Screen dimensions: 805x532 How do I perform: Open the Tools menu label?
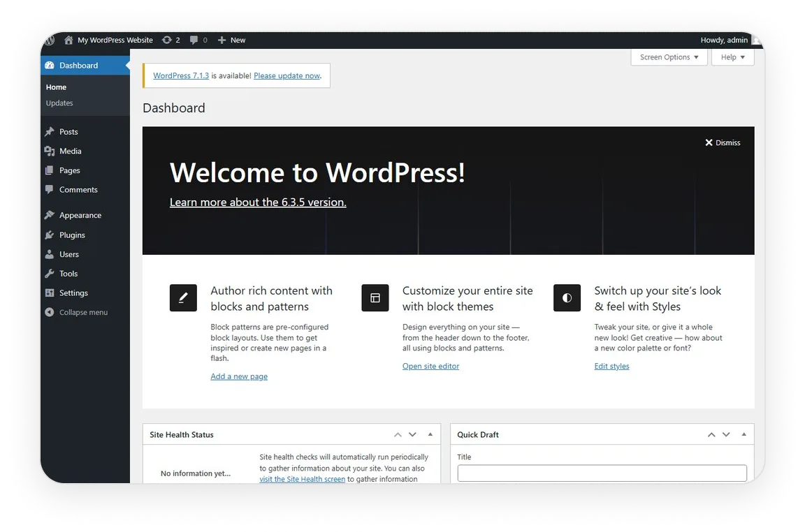[68, 274]
